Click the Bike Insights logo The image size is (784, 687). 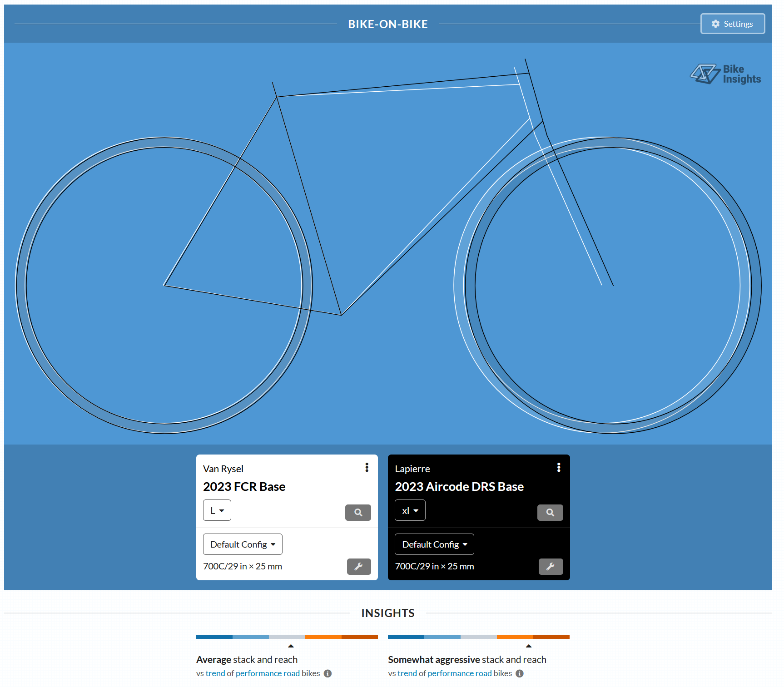[x=725, y=74]
